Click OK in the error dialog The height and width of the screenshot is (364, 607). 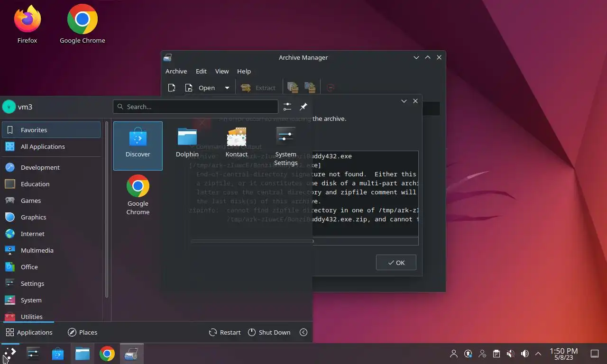point(396,263)
